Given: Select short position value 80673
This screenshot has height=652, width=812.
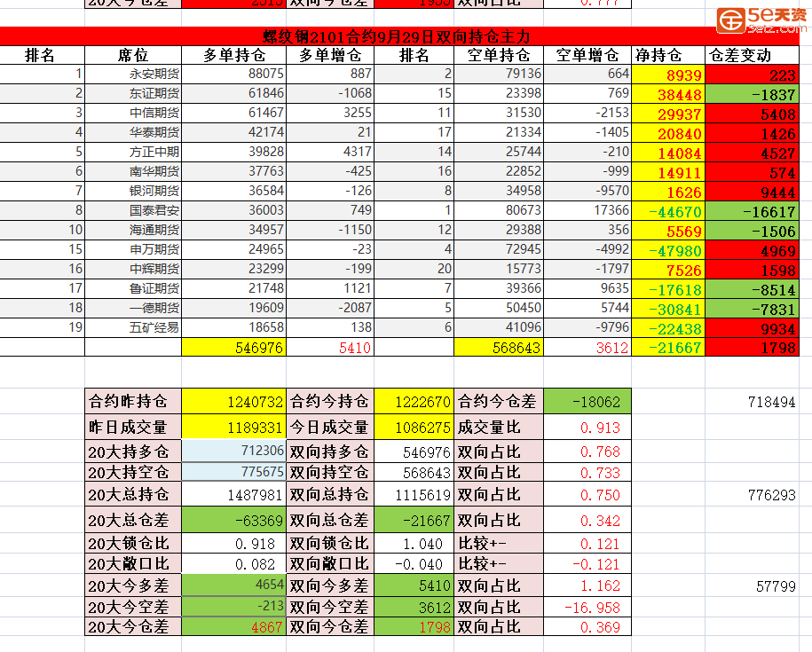Looking at the screenshot, I should pos(499,210).
